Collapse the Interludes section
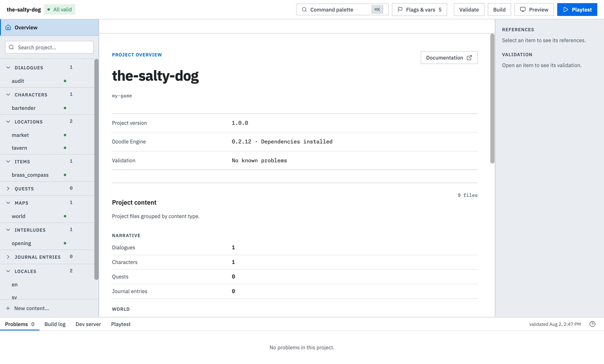 (8, 230)
